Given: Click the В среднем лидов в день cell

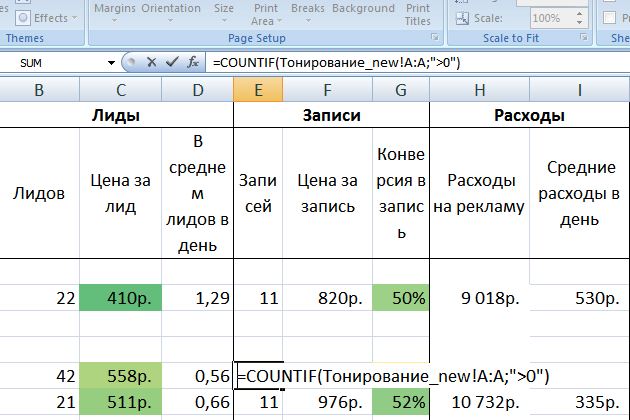Looking at the screenshot, I should pyautogui.click(x=198, y=193).
